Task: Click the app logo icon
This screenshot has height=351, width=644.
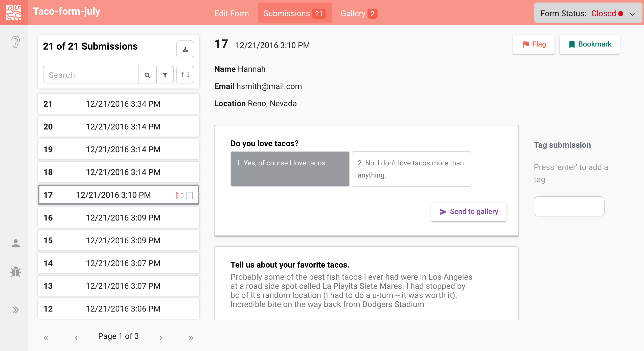Action: [x=14, y=13]
